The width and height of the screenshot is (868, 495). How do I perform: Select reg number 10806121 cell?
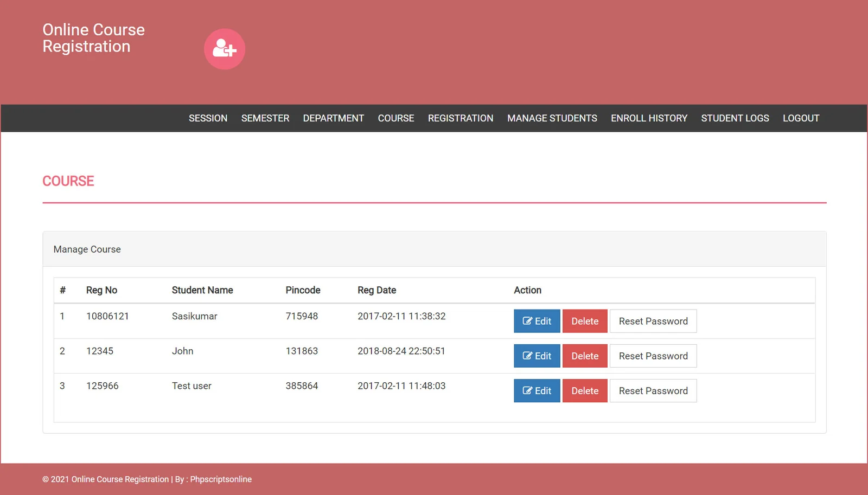click(x=107, y=316)
